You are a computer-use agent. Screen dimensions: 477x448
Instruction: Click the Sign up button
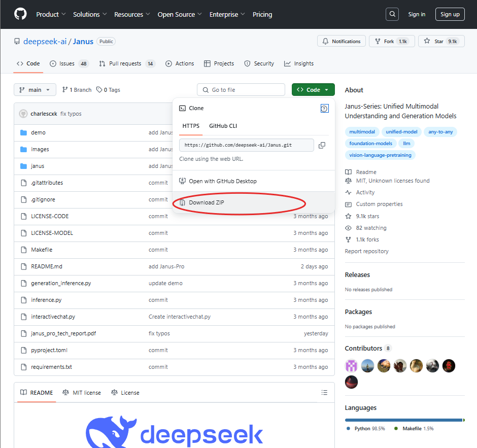450,14
